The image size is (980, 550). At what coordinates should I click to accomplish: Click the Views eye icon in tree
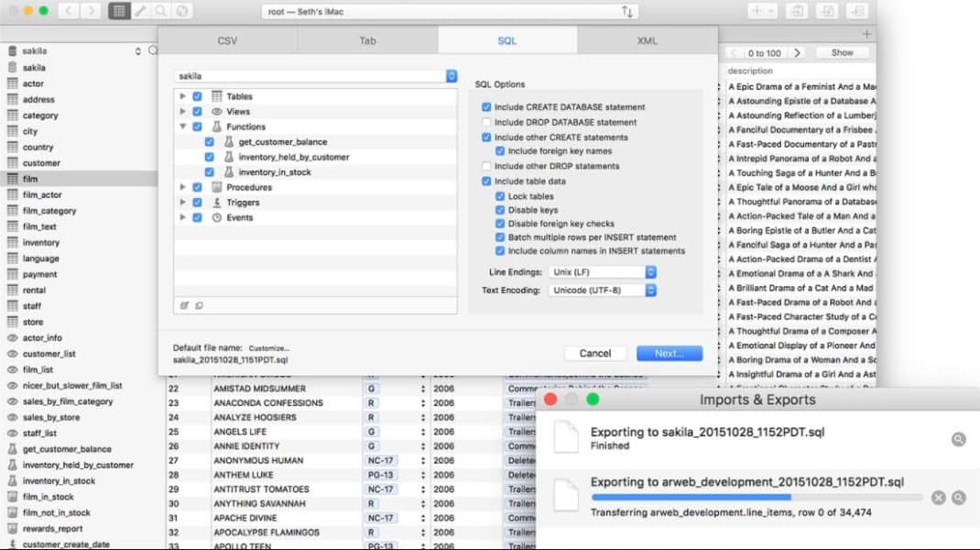point(217,112)
